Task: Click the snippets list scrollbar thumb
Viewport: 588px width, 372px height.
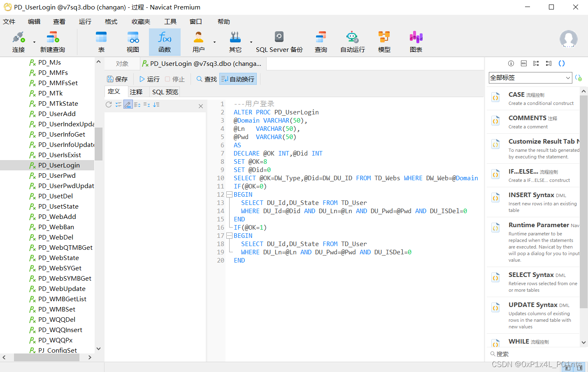Action: 583,202
